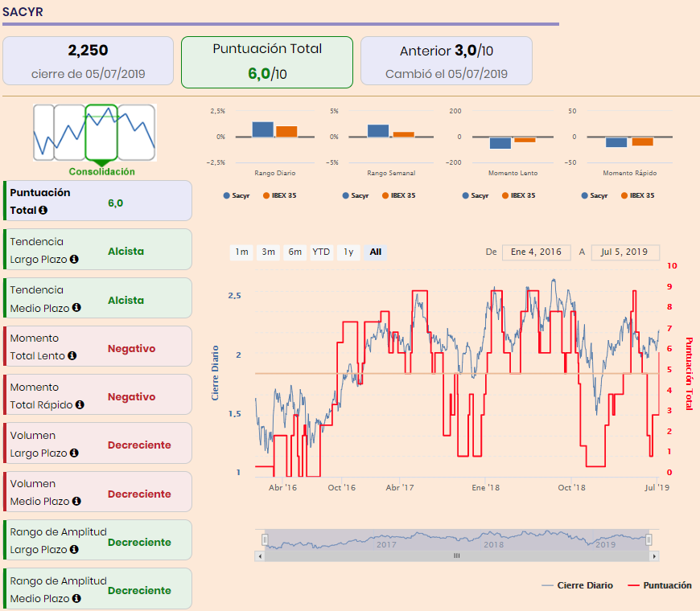Show info for Volumen Medio Plazo
Image resolution: width=700 pixels, height=611 pixels.
[x=76, y=502]
